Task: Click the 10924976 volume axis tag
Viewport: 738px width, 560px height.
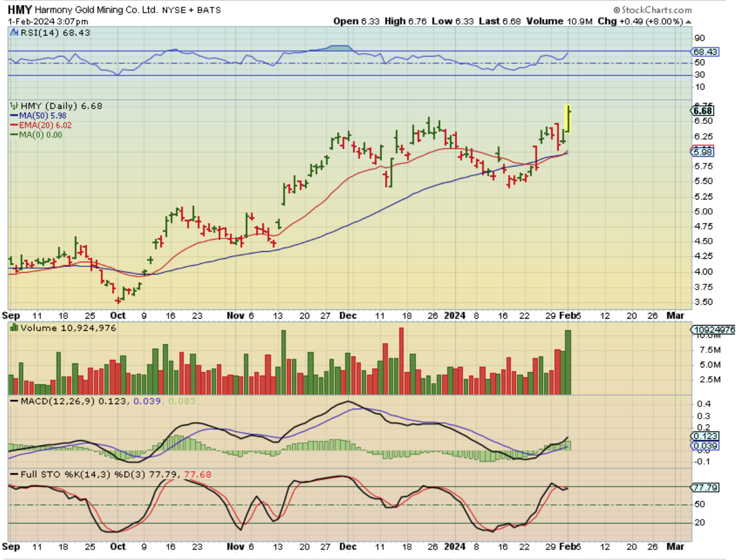Action: (x=713, y=330)
